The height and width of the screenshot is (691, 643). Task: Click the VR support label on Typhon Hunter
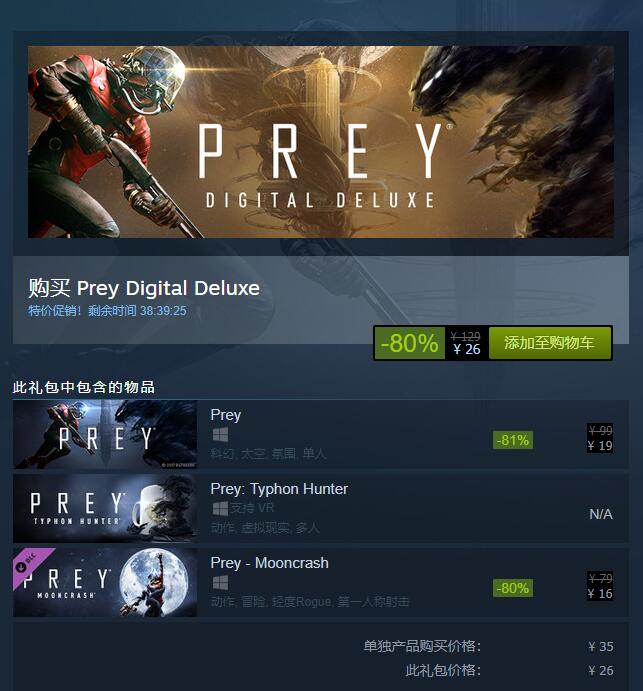pyautogui.click(x=252, y=508)
